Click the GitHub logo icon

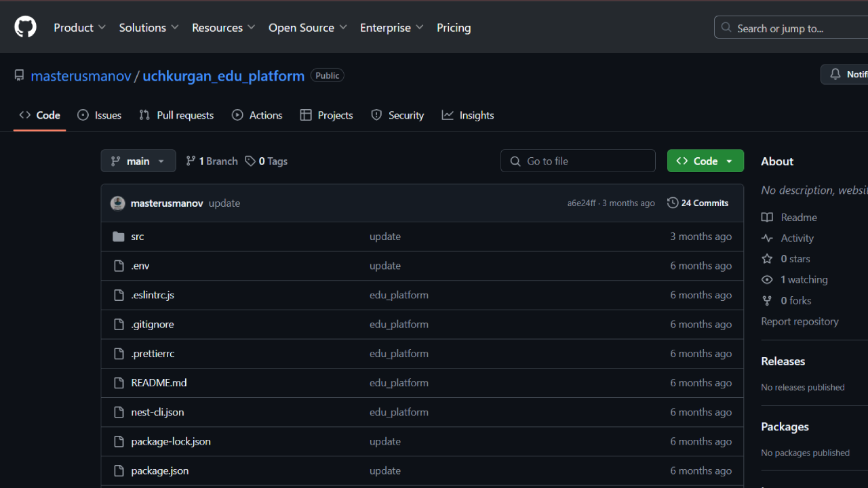[x=26, y=27]
